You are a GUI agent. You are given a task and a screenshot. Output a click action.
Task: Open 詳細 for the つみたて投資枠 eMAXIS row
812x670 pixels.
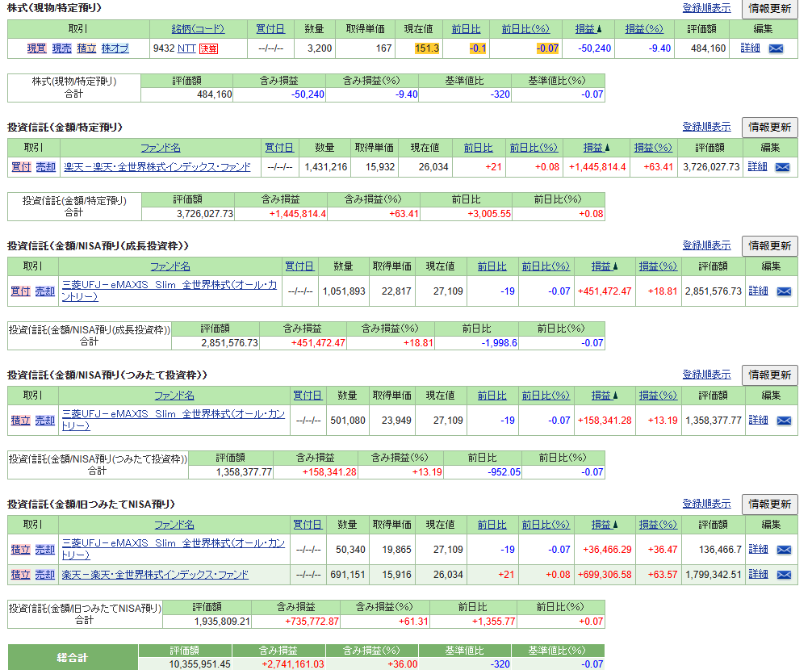coord(759,420)
